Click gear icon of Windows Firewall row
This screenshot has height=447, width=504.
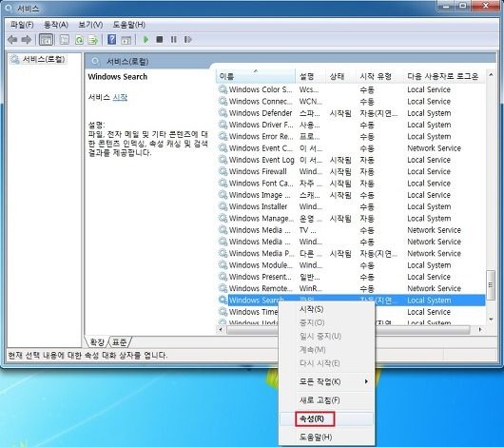pos(223,171)
